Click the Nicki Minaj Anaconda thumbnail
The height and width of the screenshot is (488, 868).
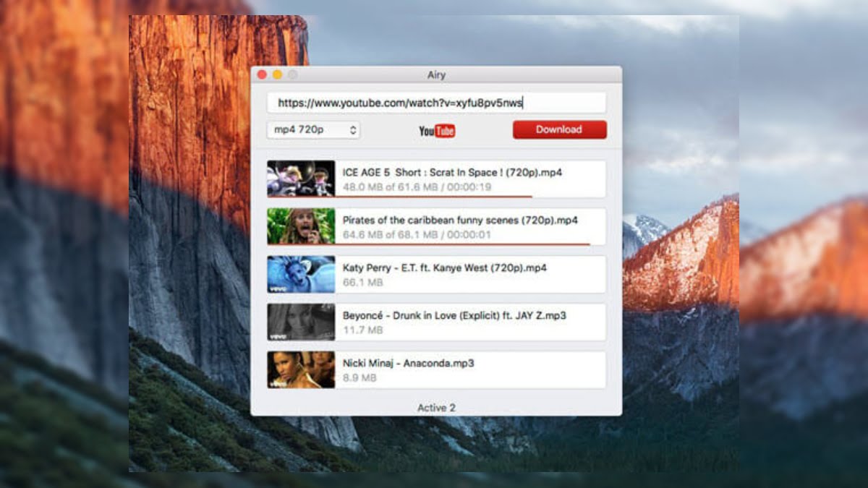(299, 369)
